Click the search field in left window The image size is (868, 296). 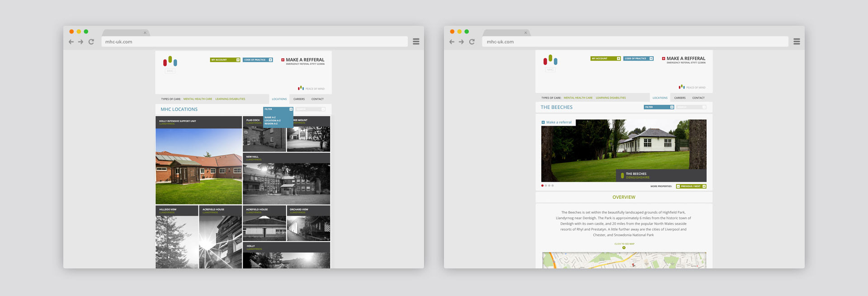[310, 109]
